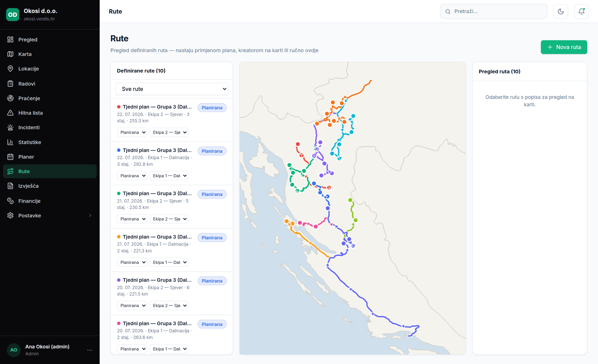This screenshot has width=598, height=364.
Task: Click the Planer calendar icon
Action: click(x=10, y=157)
